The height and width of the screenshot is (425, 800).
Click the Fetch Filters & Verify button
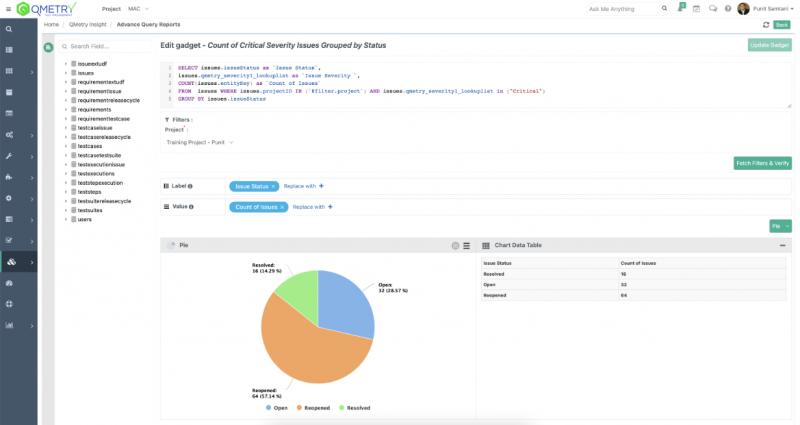click(762, 163)
